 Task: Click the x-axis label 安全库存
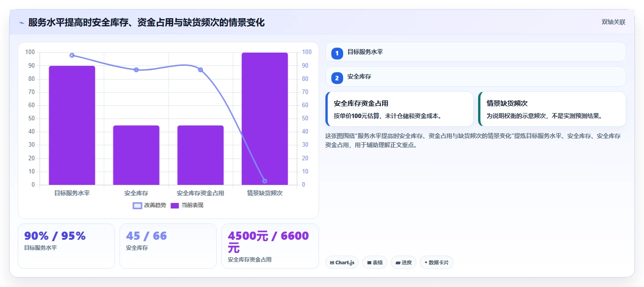point(136,193)
